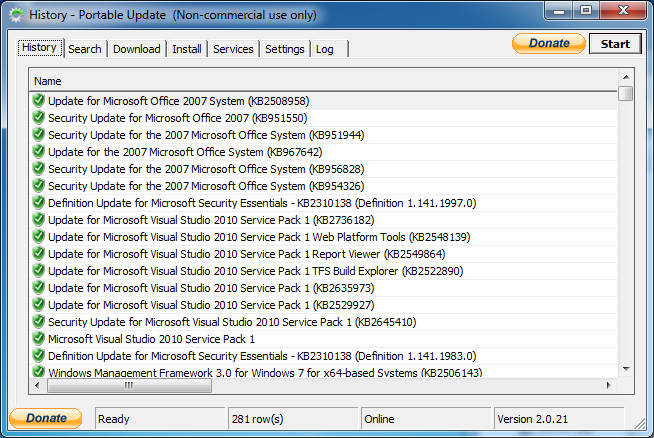Click shield icon beside KB2529927
The width and height of the screenshot is (654, 438).
click(38, 305)
